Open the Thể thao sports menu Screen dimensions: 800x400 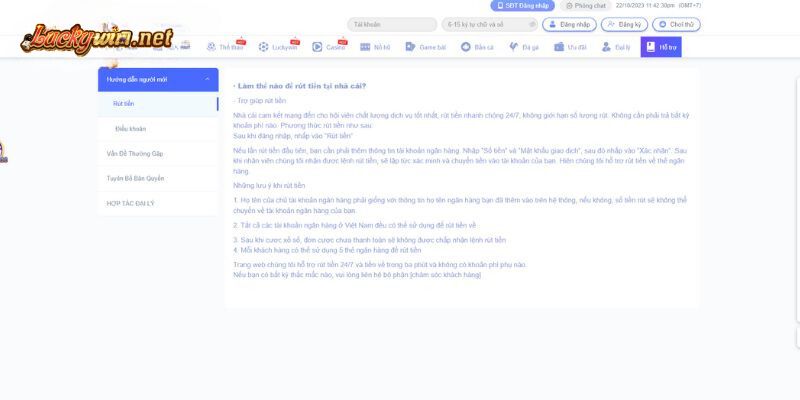click(x=226, y=47)
